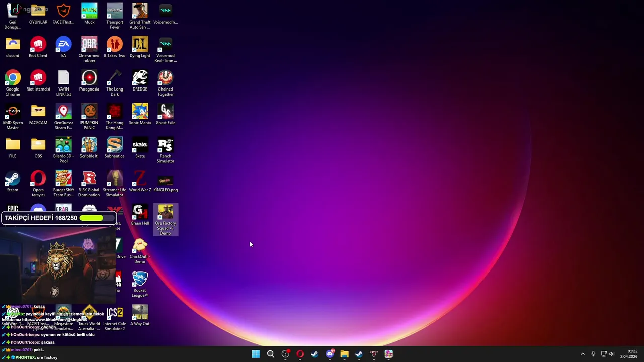This screenshot has width=644, height=362.
Task: Launch GeoGuessr Steam Edition shortcut
Action: (63, 117)
